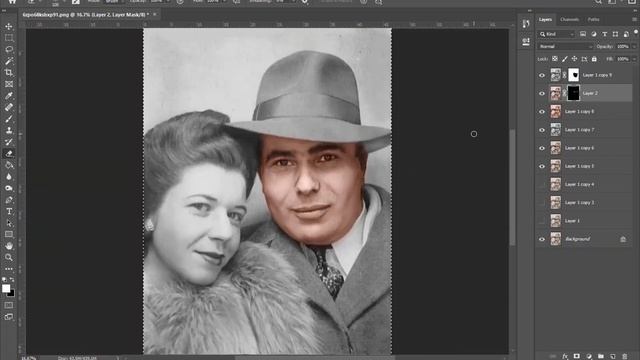
Task: Change screen mode icon in toolbar
Action: click(x=9, y=317)
